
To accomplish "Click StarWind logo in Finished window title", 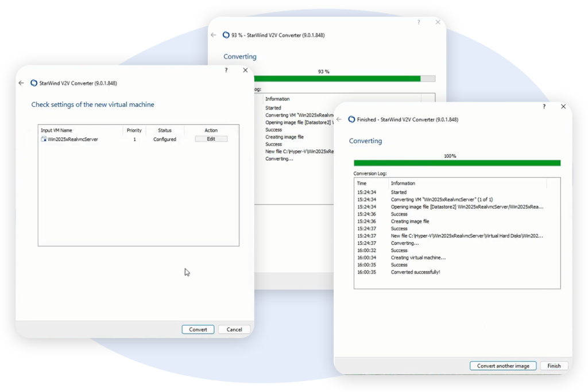I will coord(350,119).
